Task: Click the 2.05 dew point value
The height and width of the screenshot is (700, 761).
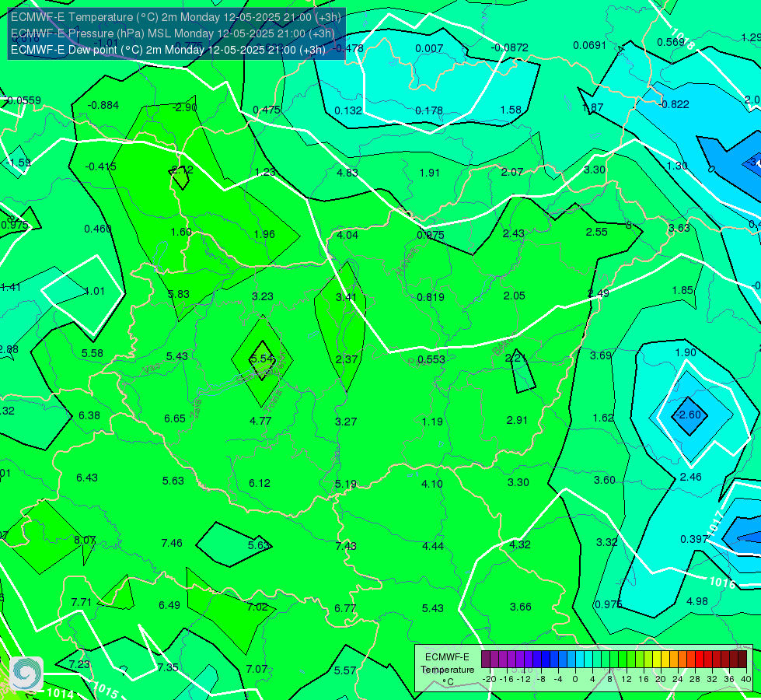Action: (x=514, y=296)
